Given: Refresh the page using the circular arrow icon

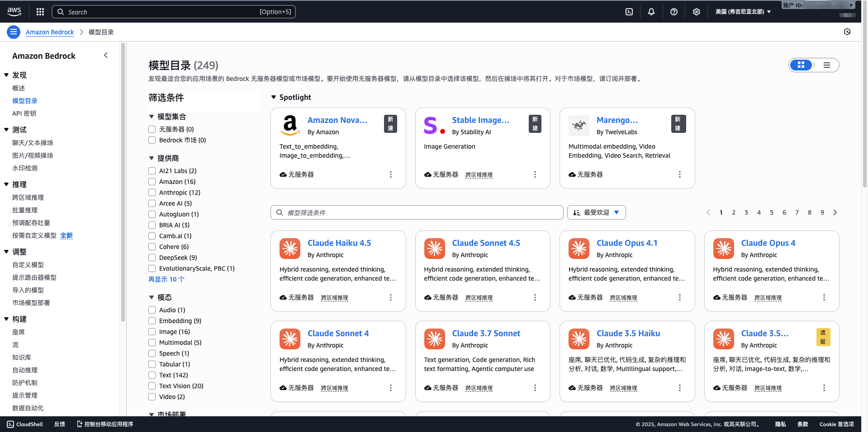Looking at the screenshot, I should click(x=847, y=32).
